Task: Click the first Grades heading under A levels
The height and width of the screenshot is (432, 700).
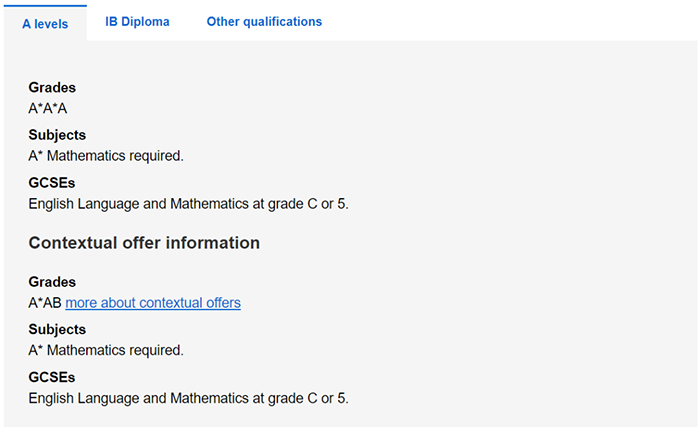Action: point(52,88)
